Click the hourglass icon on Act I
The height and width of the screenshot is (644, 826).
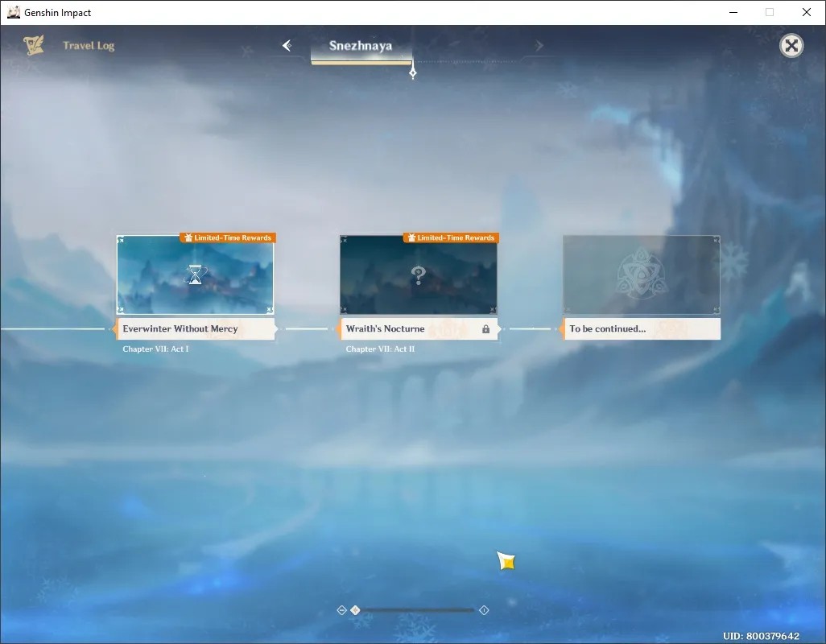195,275
